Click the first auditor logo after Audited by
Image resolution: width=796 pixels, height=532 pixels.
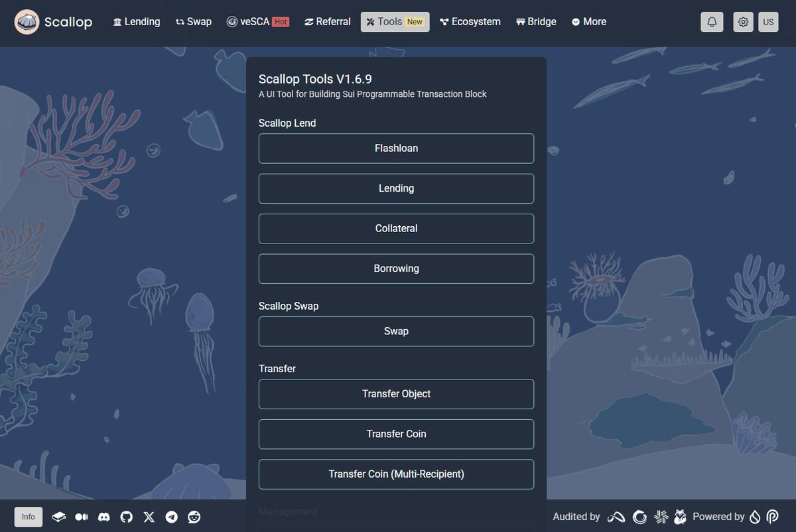[x=617, y=517]
